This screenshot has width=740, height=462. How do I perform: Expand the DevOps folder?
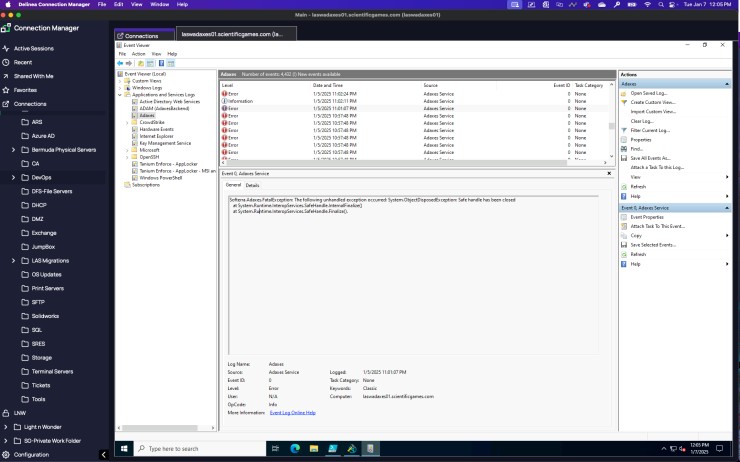point(13,177)
